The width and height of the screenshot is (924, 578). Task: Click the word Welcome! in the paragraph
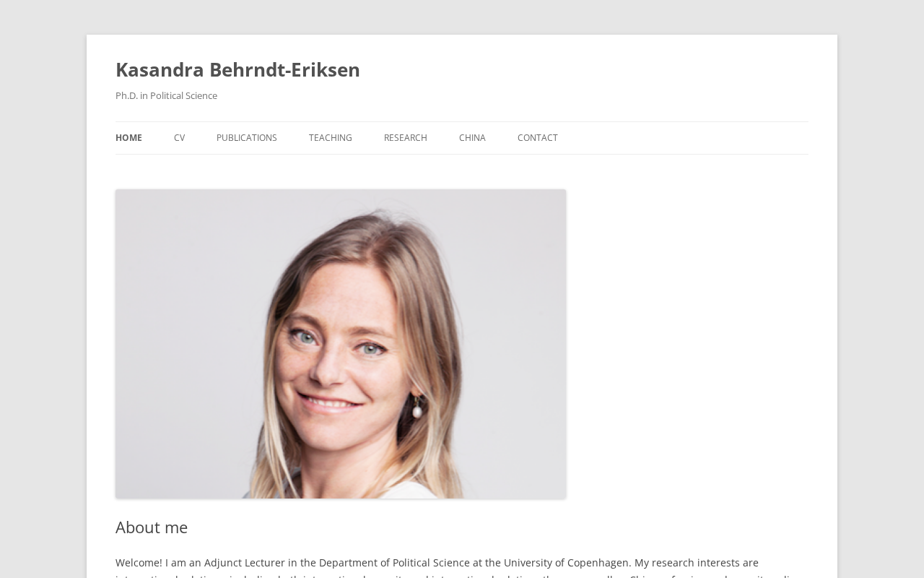tap(139, 563)
